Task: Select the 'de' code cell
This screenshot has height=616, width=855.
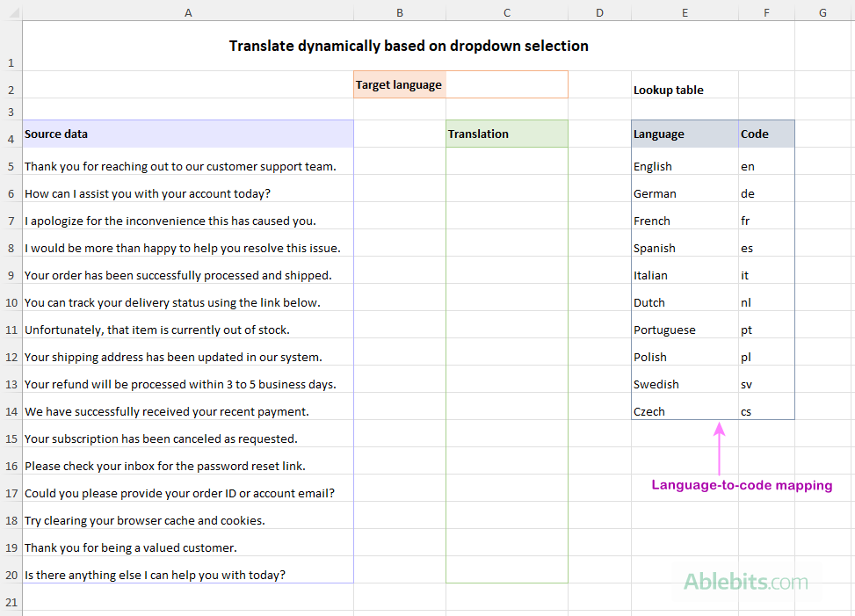Action: click(766, 189)
